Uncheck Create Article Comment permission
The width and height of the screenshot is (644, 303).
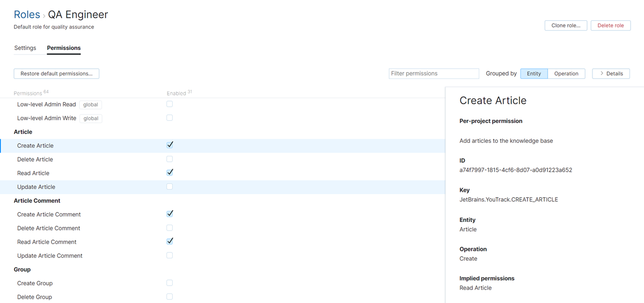tap(170, 214)
